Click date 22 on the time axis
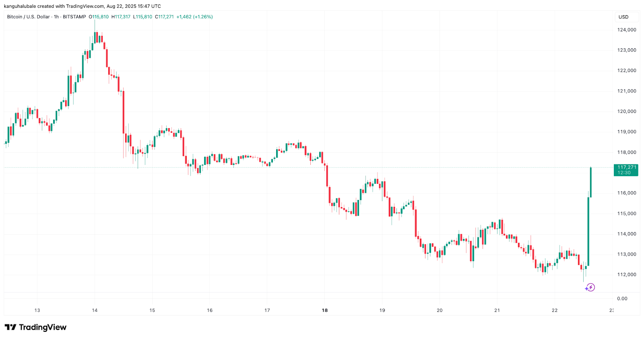Viewport: 644px width, 339px height. tap(555, 310)
